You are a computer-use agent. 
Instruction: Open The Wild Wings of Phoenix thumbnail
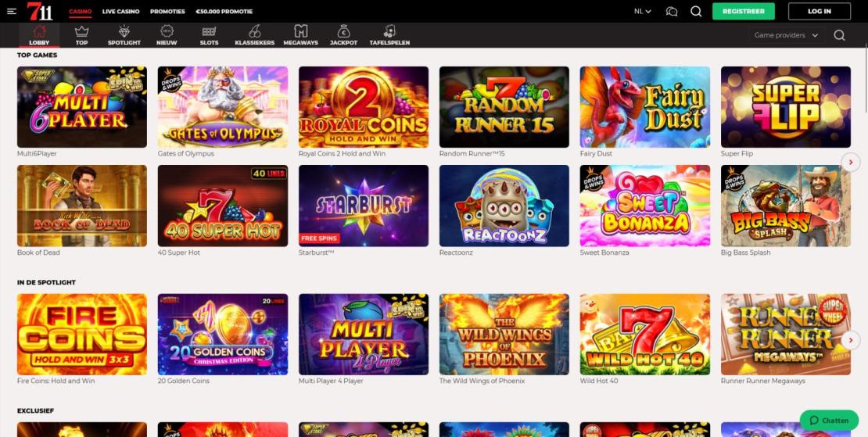click(504, 334)
